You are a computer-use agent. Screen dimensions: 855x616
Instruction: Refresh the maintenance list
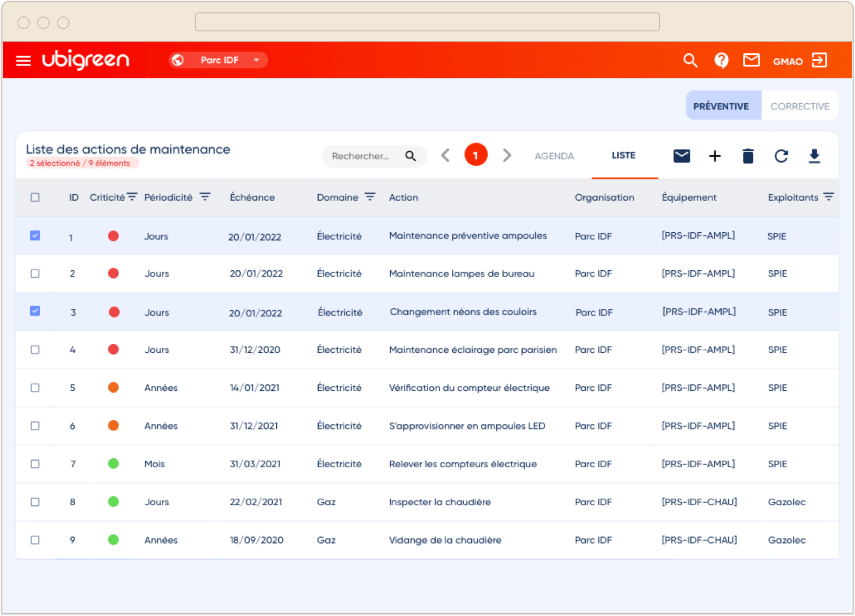781,156
